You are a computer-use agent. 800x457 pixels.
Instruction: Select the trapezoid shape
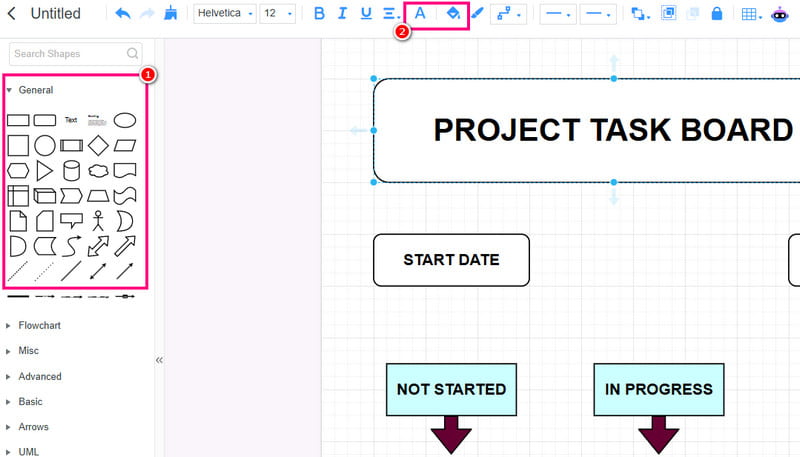point(98,196)
